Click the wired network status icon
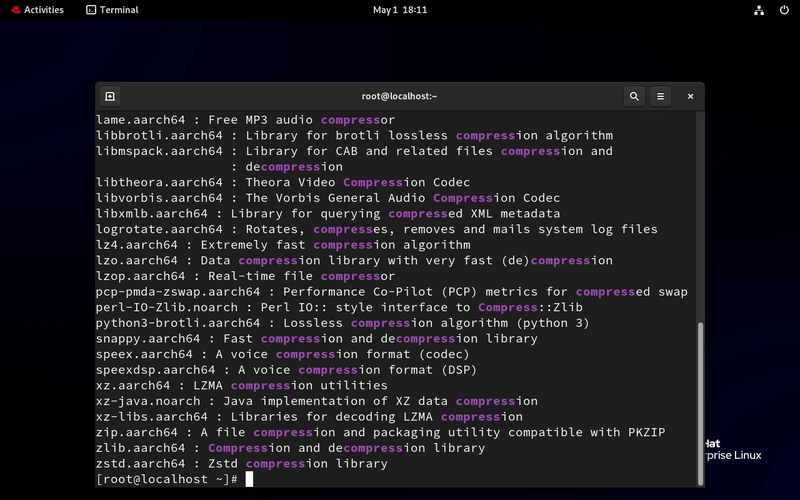Image resolution: width=800 pixels, height=500 pixels. point(759,10)
